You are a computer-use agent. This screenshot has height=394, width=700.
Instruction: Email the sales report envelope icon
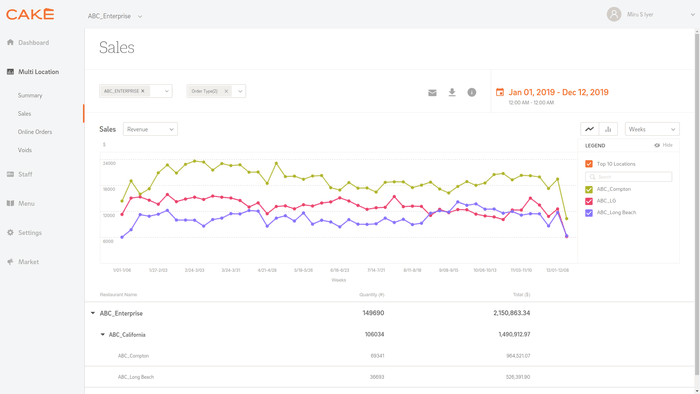point(432,92)
